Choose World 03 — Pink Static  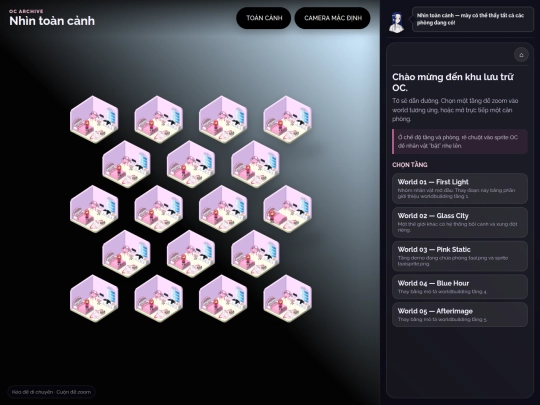[x=460, y=256]
